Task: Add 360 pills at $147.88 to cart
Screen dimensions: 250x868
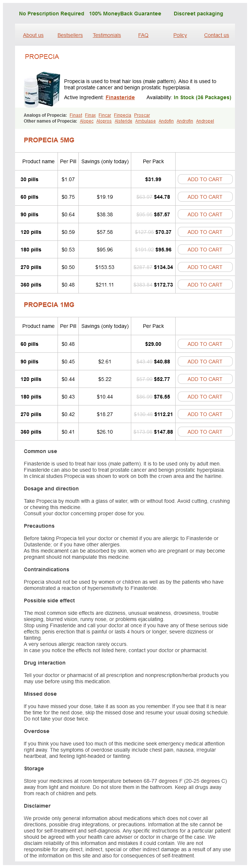Action: pyautogui.click(x=205, y=432)
